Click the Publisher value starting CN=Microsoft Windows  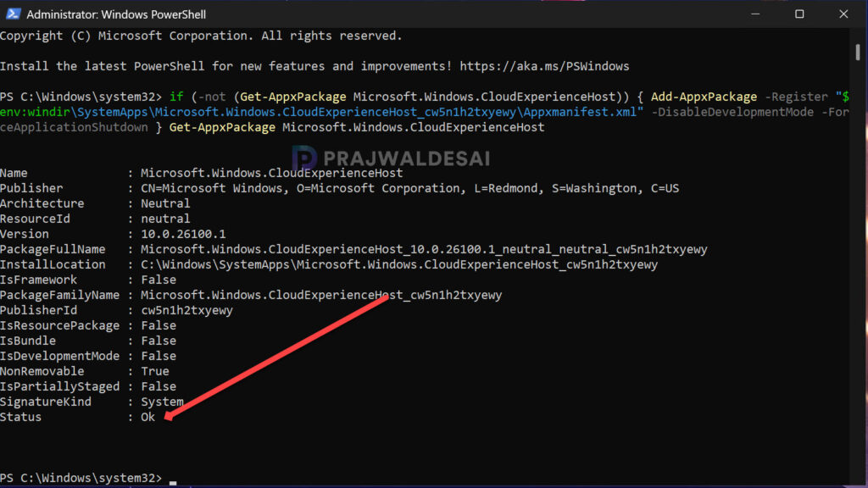(409, 188)
